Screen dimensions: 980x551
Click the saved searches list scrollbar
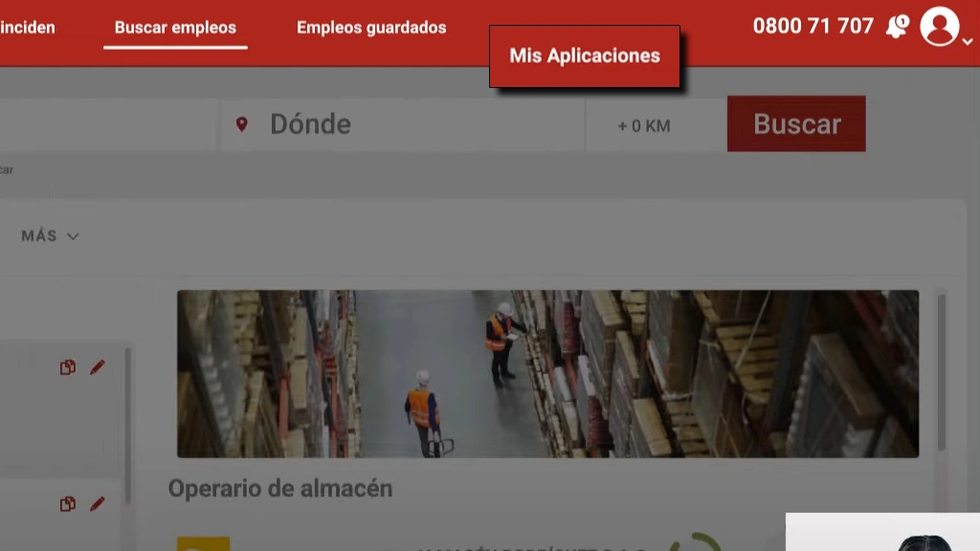click(x=127, y=426)
